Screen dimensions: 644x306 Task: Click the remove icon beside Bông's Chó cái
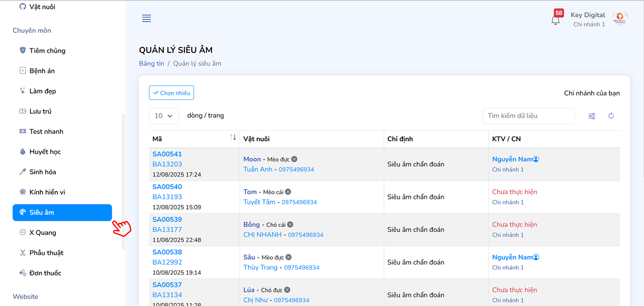click(x=290, y=225)
